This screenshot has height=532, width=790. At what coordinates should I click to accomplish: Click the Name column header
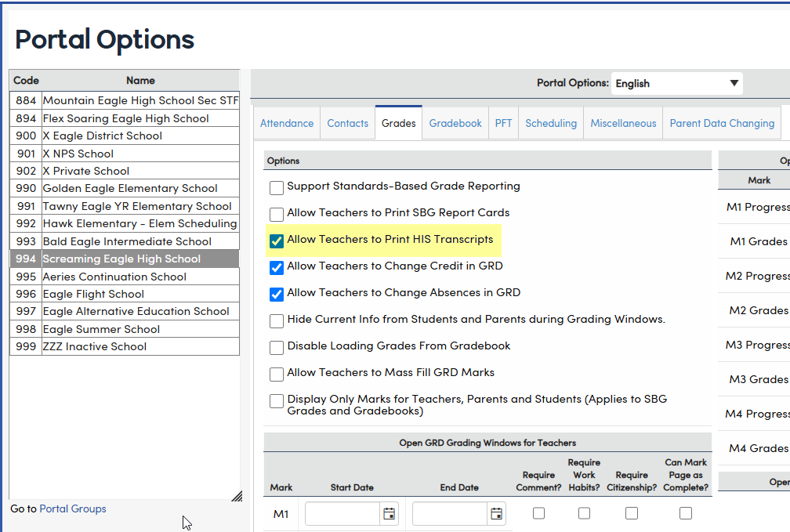(x=140, y=81)
